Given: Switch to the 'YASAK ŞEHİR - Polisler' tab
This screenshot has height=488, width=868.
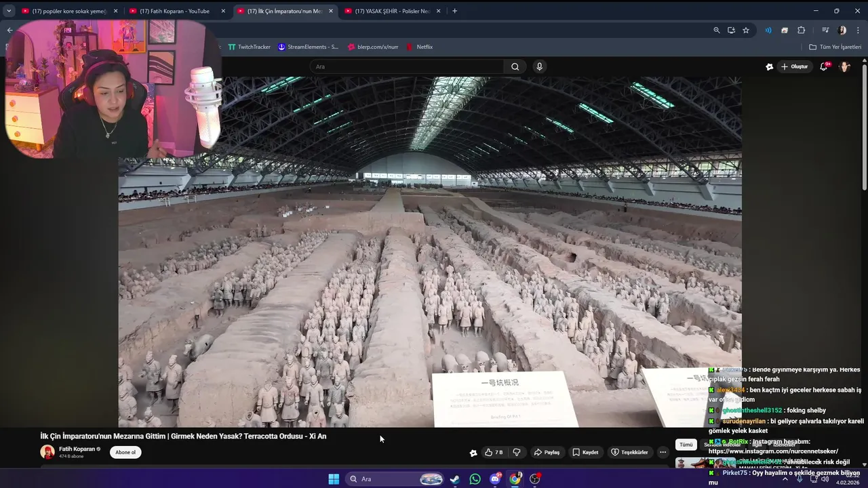Looking at the screenshot, I should [393, 11].
